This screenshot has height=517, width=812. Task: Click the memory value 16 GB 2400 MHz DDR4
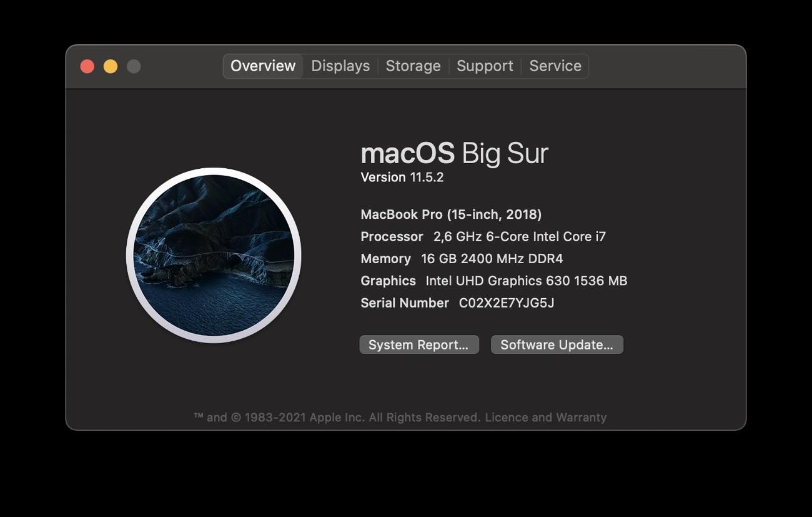click(492, 258)
